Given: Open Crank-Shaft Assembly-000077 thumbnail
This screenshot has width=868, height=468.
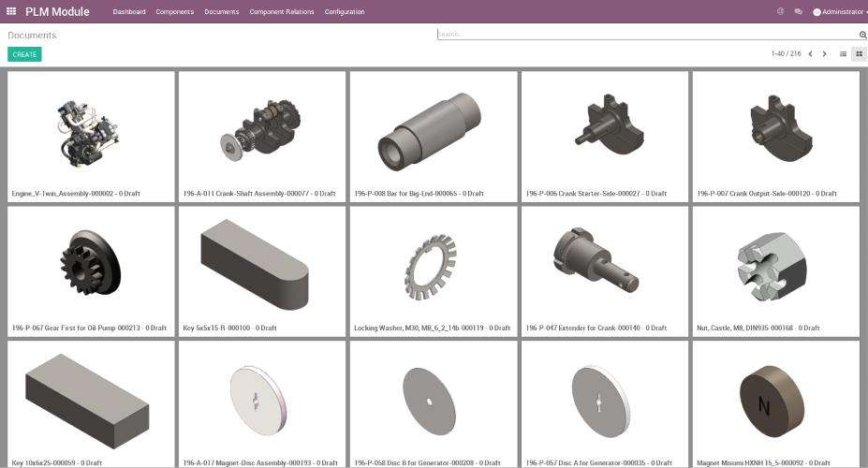Looking at the screenshot, I should (x=260, y=130).
